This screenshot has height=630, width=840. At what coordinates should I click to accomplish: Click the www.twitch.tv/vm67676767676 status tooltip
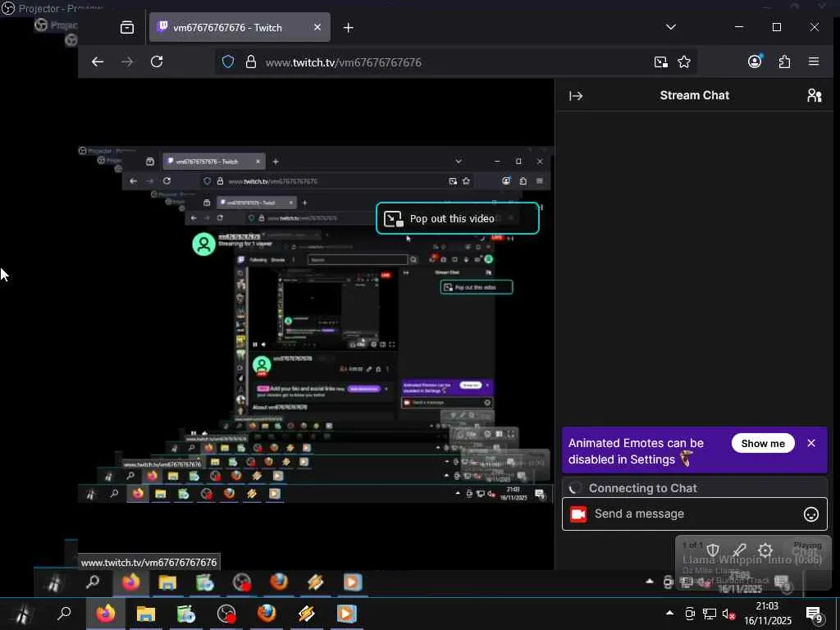click(149, 563)
